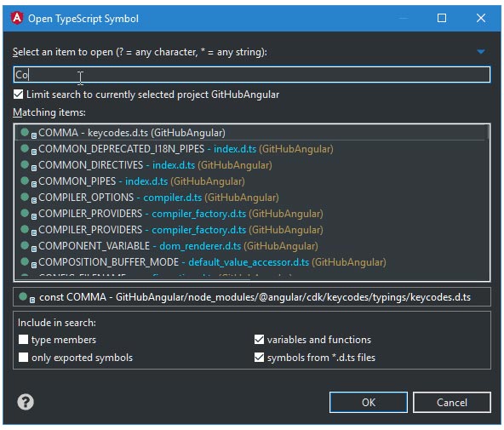Image resolution: width=504 pixels, height=430 pixels.
Task: Open the help question mark icon
Action: [26, 402]
